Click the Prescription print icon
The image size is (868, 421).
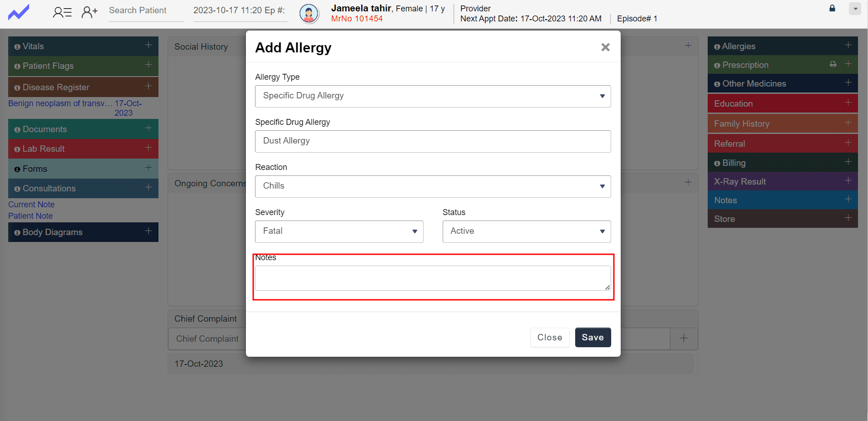point(833,64)
